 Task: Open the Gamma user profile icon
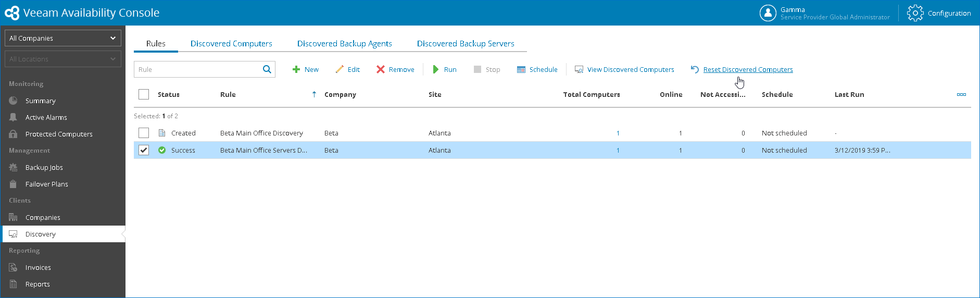tap(768, 13)
